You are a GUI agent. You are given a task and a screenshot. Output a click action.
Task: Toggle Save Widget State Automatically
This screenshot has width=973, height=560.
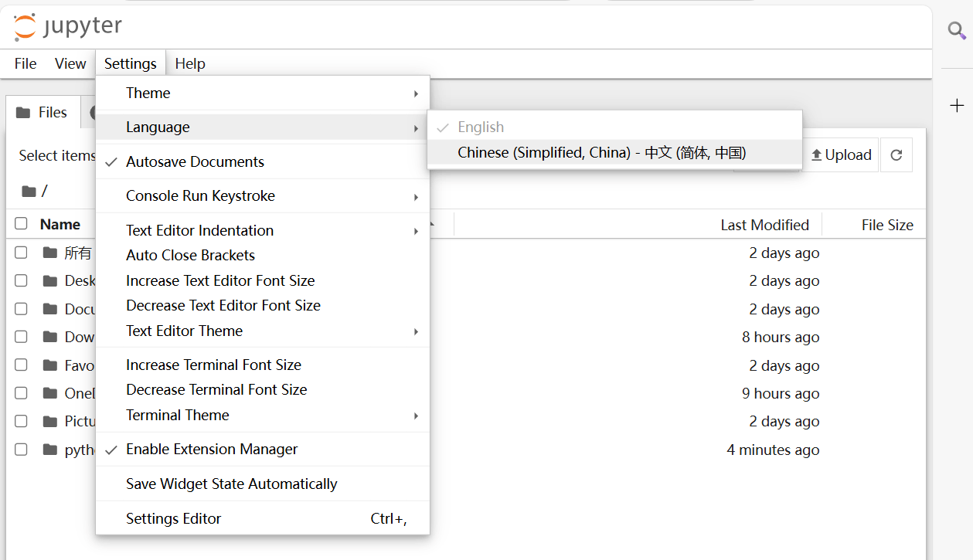click(x=263, y=484)
